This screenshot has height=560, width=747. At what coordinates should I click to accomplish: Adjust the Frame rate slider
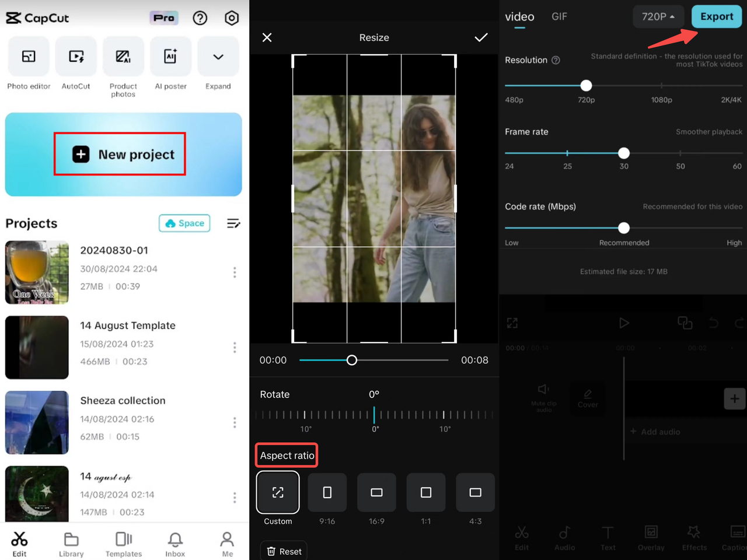tap(624, 153)
